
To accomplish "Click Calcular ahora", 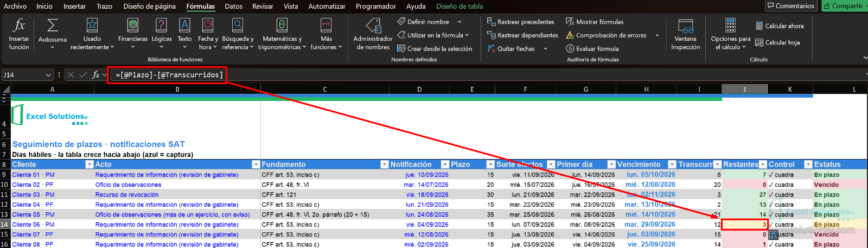I will click(x=780, y=26).
